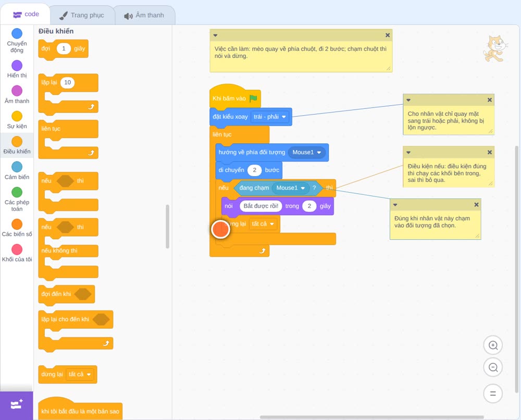Viewport: 521px width, 420px height.
Task: Click the repeat count field showing 10
Action: click(67, 82)
